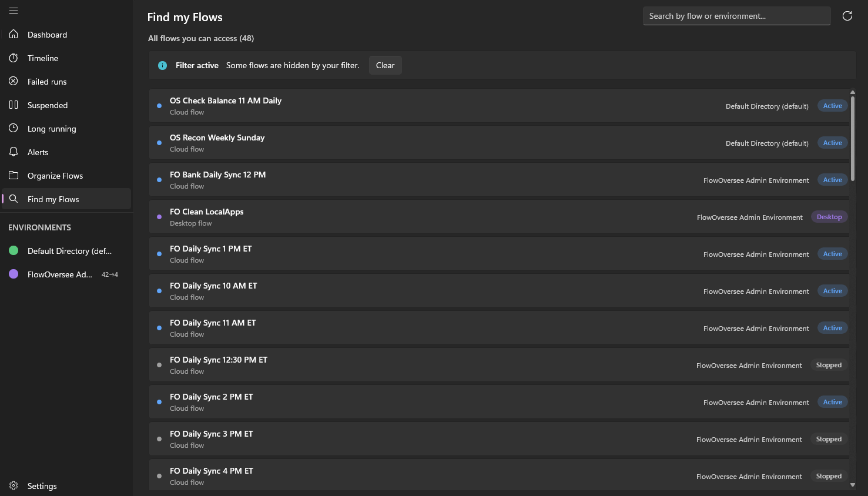Open OS Check Balance 11 AM Daily flow
The image size is (868, 496).
[499, 106]
